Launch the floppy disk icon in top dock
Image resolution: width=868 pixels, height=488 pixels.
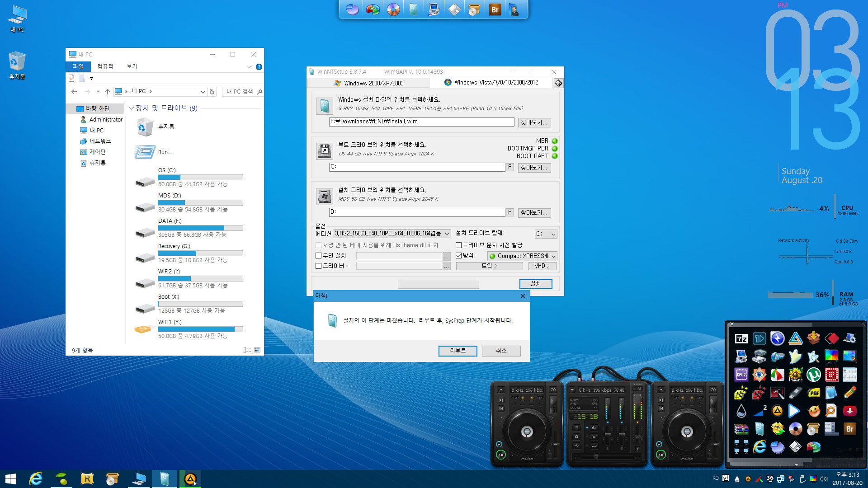[454, 9]
